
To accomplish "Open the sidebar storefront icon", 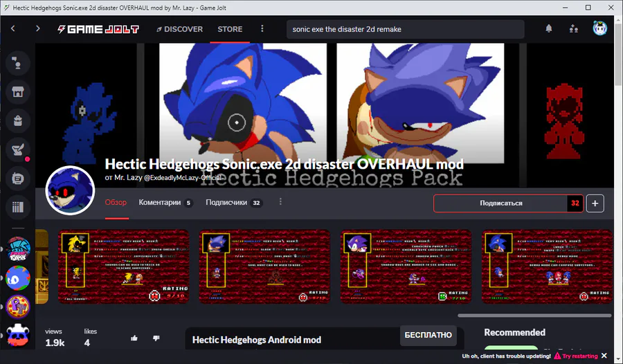I will 18,92.
